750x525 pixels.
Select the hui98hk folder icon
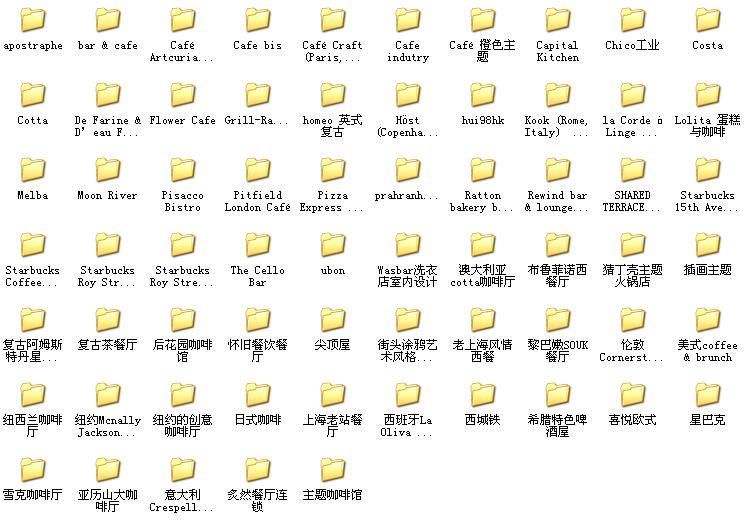pyautogui.click(x=483, y=95)
